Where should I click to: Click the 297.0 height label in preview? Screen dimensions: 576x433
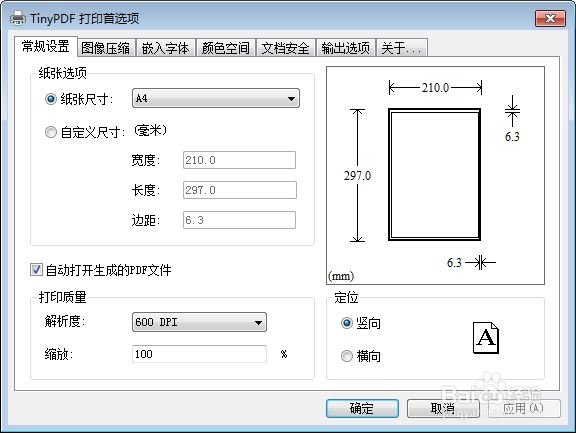coord(357,176)
